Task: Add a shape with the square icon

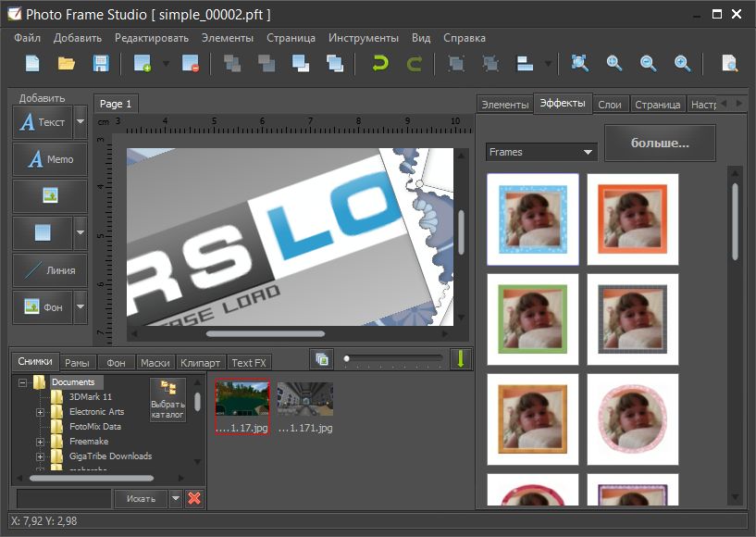Action: click(43, 232)
